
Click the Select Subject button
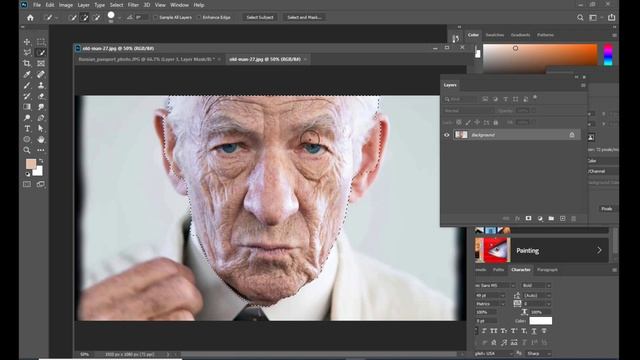[260, 18]
